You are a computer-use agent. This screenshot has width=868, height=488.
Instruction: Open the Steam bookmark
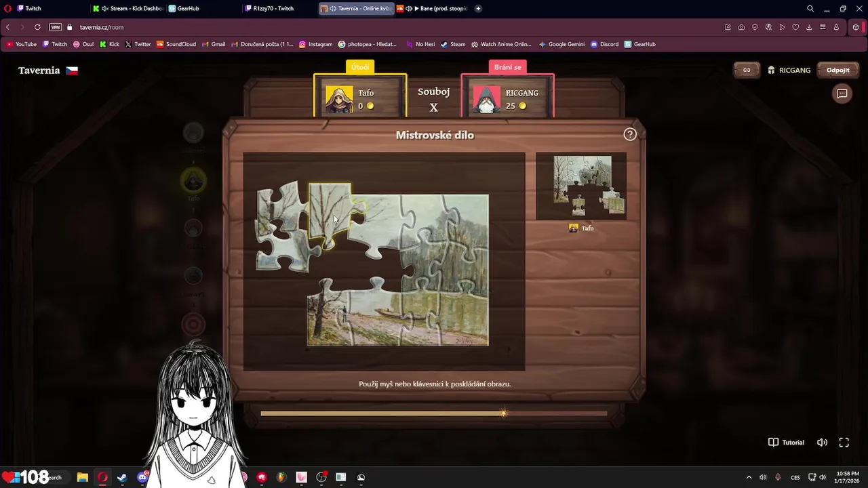pyautogui.click(x=453, y=44)
